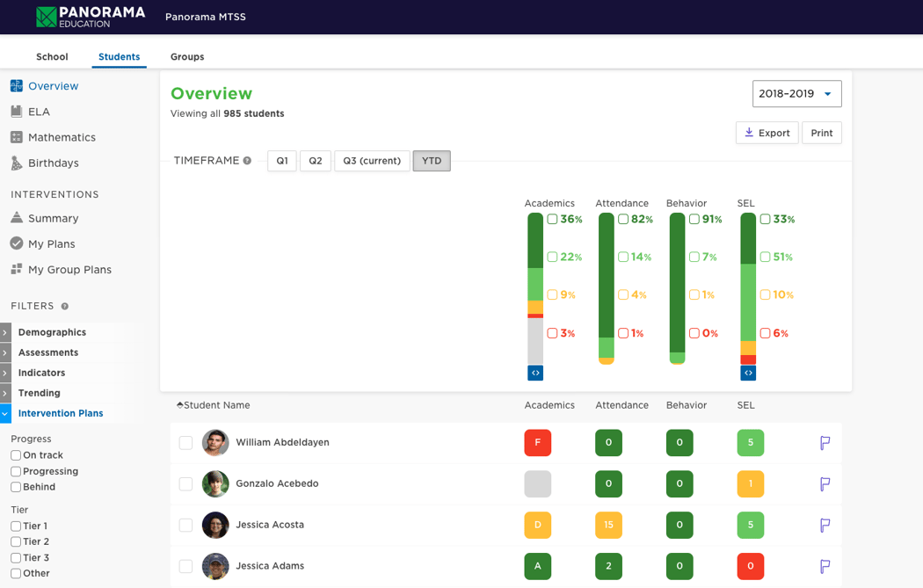Expand the Demographics filter section
Image resolution: width=923 pixels, height=588 pixels.
[x=6, y=332]
